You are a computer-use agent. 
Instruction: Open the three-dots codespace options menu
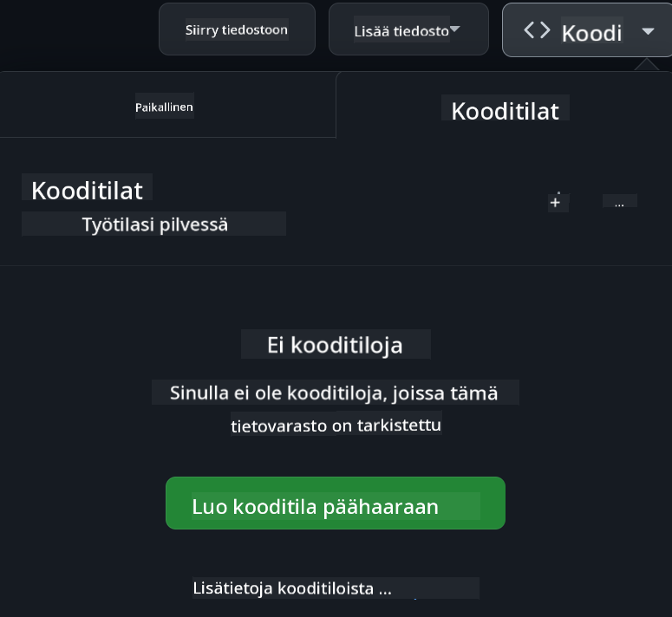[x=619, y=203]
